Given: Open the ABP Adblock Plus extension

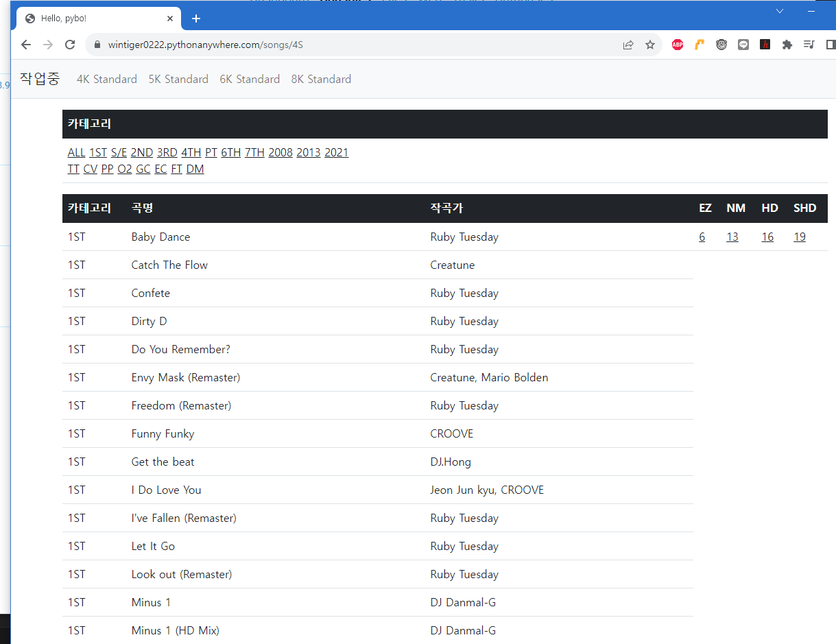Looking at the screenshot, I should [x=678, y=45].
